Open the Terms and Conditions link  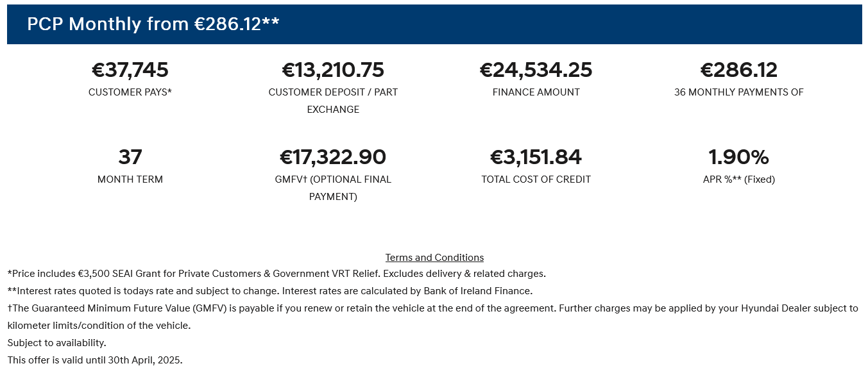434,258
